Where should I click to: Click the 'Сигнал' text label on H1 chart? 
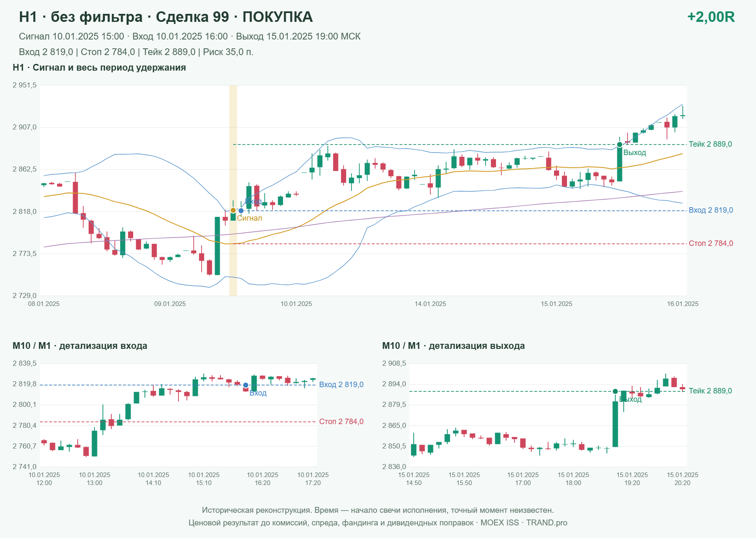(249, 218)
